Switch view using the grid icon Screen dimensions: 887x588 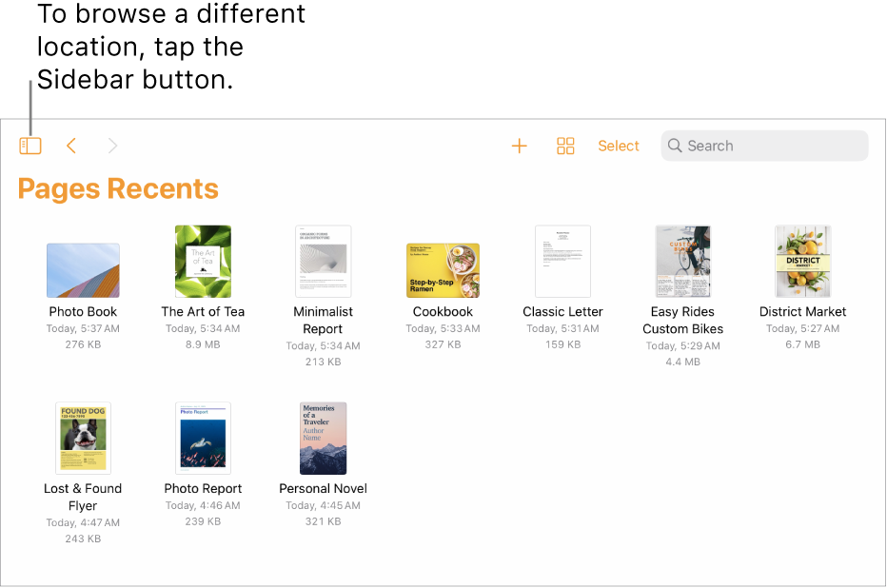(565, 146)
